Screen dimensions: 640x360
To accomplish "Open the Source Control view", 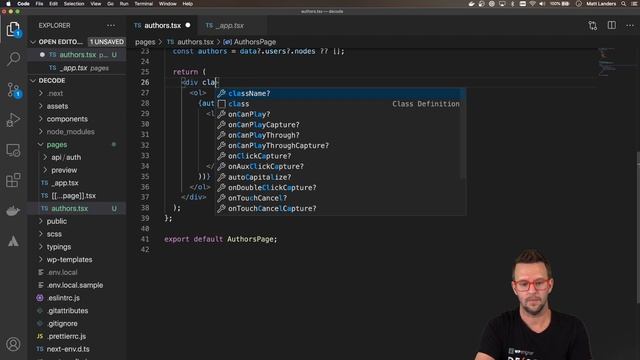I will [x=13, y=90].
